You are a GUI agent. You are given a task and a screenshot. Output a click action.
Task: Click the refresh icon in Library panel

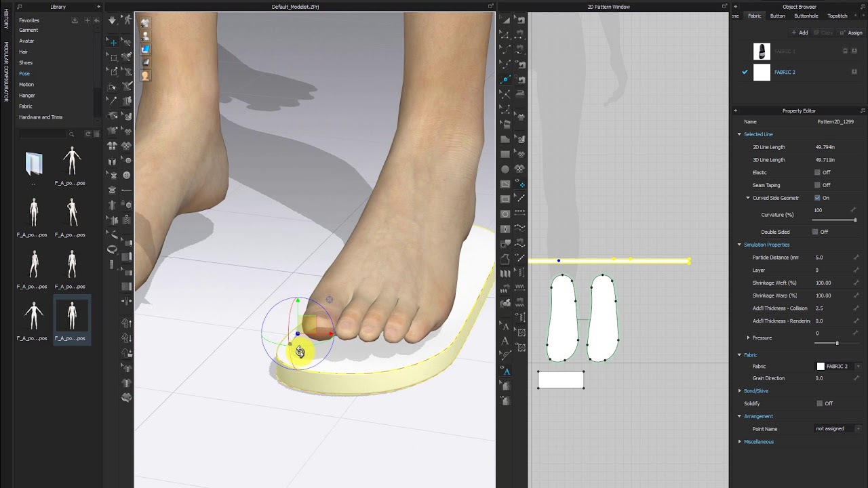(x=87, y=134)
